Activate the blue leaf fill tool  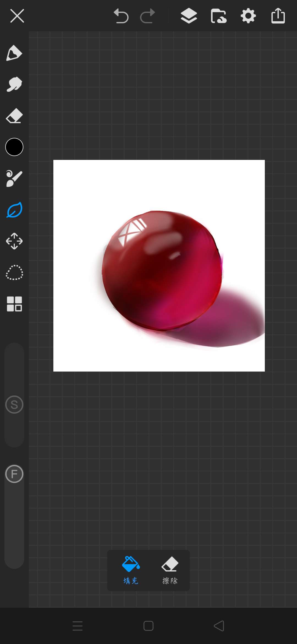(x=14, y=210)
